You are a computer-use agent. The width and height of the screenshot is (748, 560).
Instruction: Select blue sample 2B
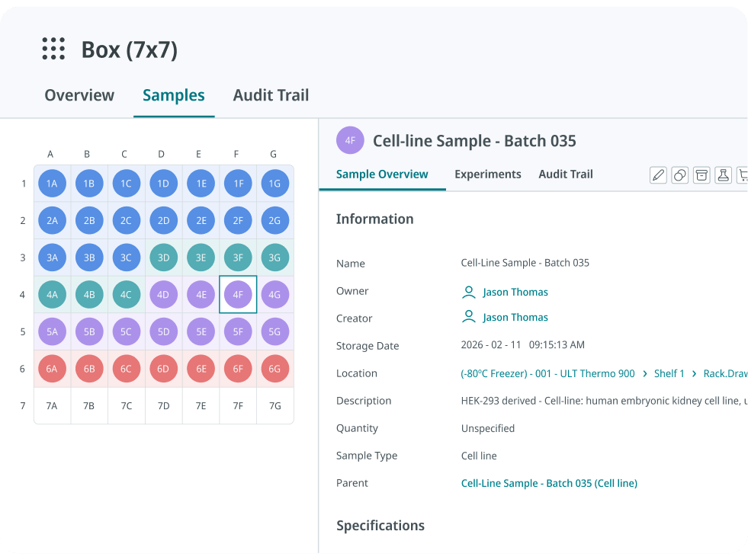(89, 221)
